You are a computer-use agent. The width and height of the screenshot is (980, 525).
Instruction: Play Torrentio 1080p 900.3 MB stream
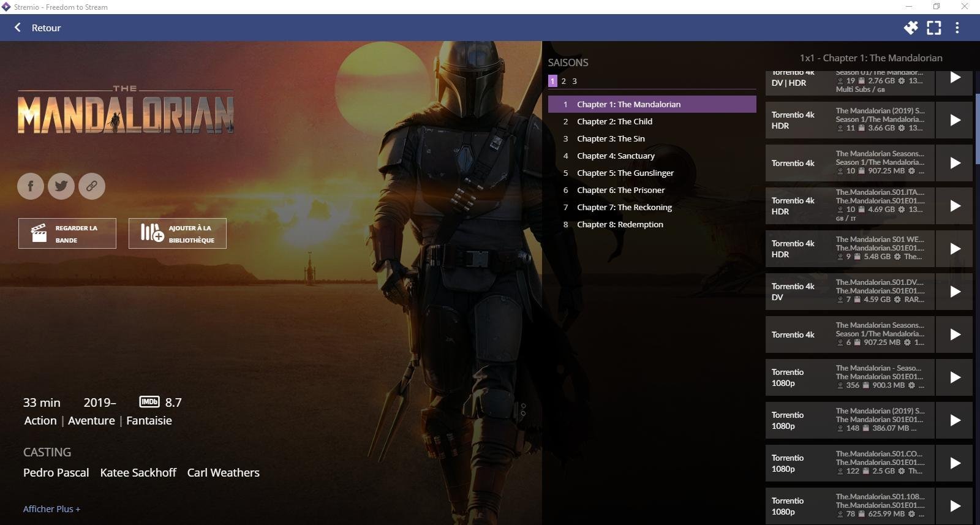click(955, 377)
